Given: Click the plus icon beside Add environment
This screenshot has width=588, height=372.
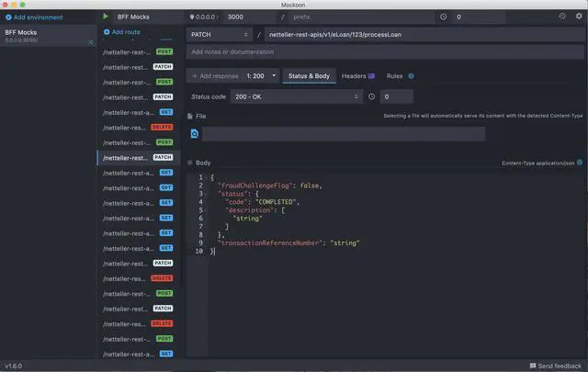Looking at the screenshot, I should 8,17.
